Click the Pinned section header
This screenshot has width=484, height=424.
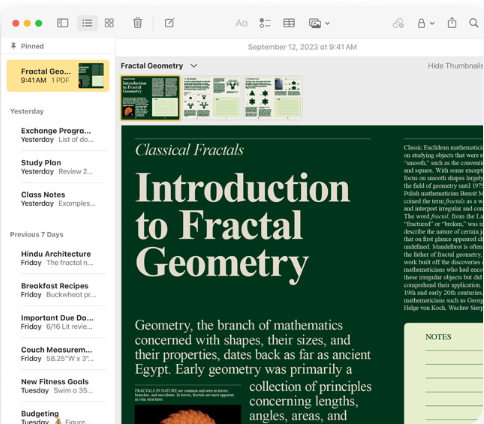[32, 46]
